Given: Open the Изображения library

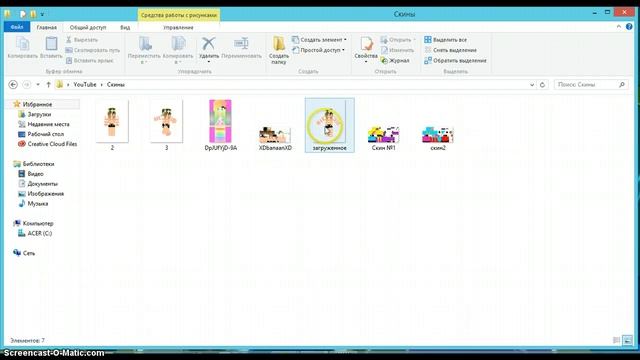Looking at the screenshot, I should click(x=45, y=193).
